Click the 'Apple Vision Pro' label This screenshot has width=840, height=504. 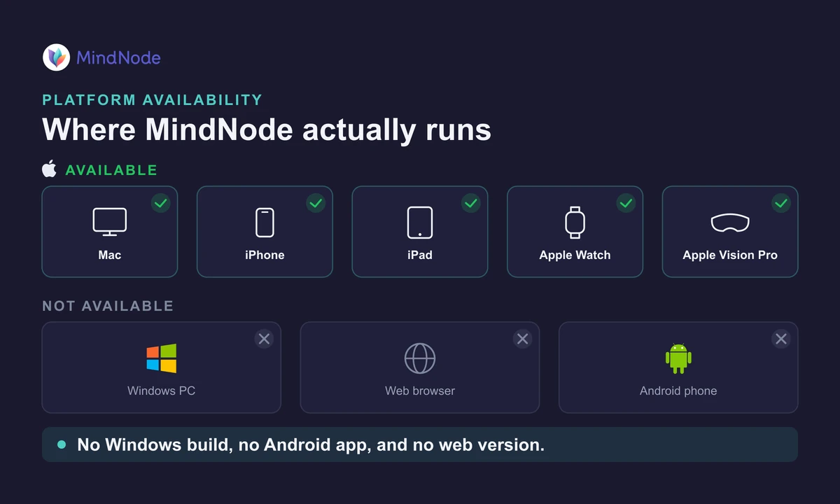[x=730, y=255]
